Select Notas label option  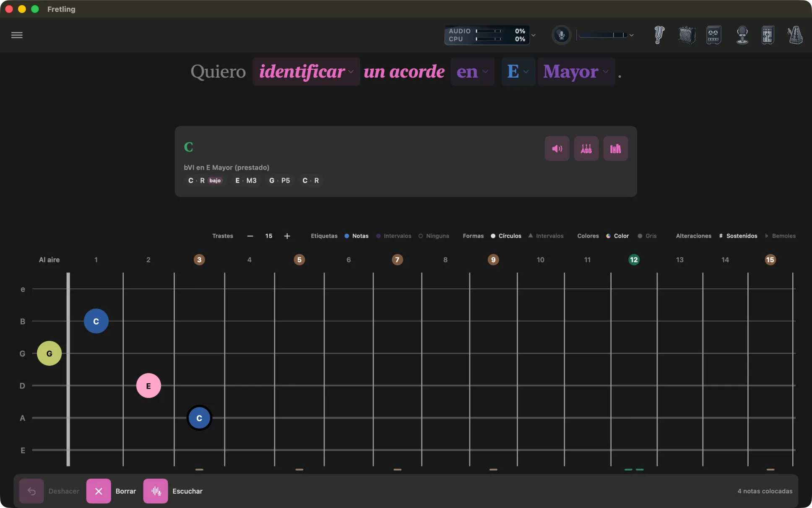[x=357, y=236]
